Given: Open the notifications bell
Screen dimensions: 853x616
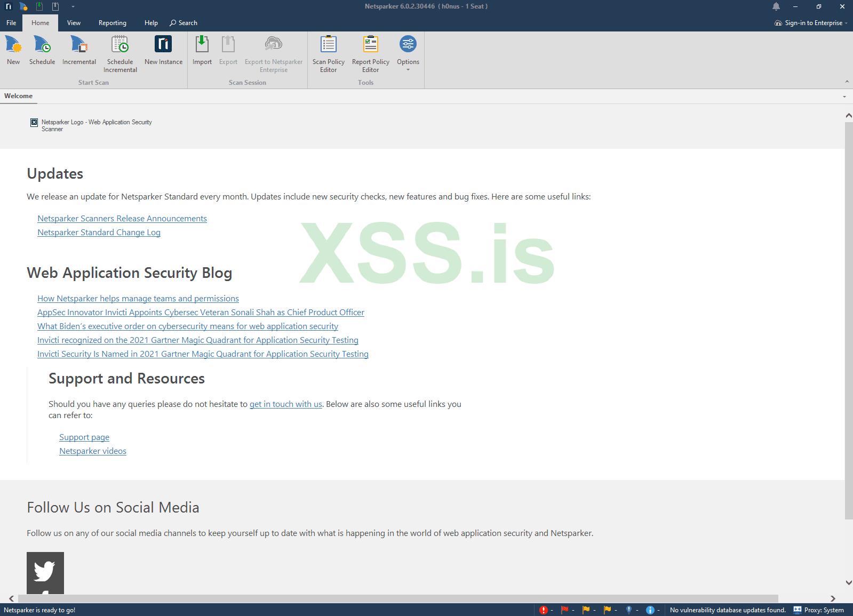Looking at the screenshot, I should (x=776, y=6).
